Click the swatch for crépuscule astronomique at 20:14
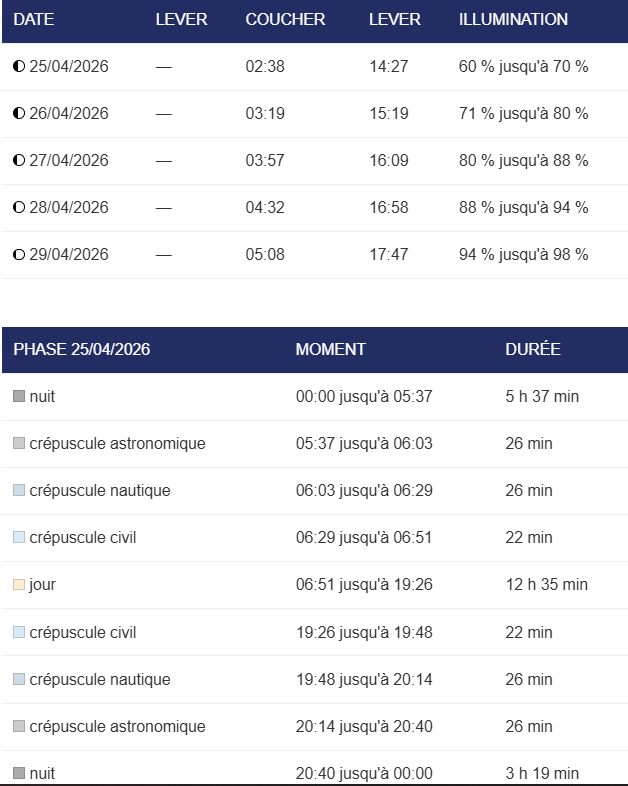This screenshot has height=786, width=628. coord(19,727)
